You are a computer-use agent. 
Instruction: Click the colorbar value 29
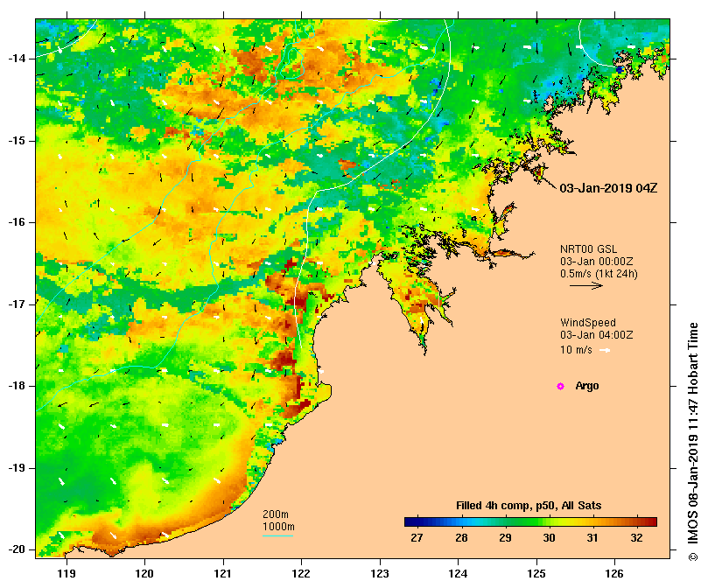(505, 538)
